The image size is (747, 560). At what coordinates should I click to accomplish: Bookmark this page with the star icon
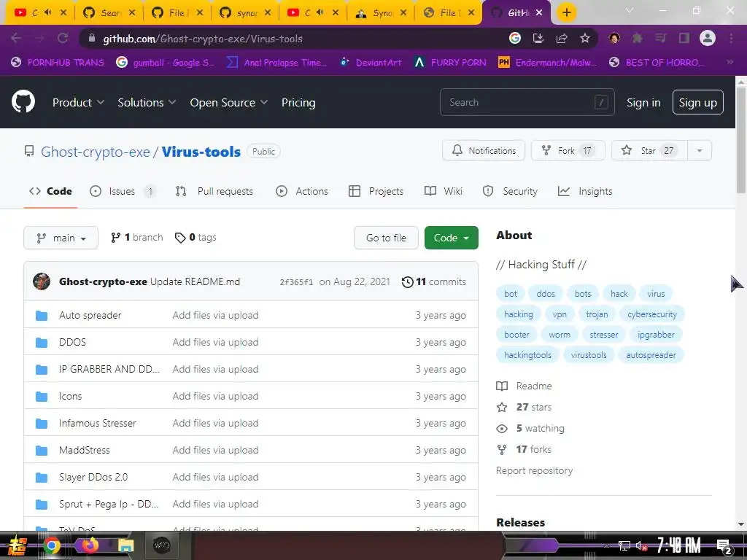pos(585,38)
